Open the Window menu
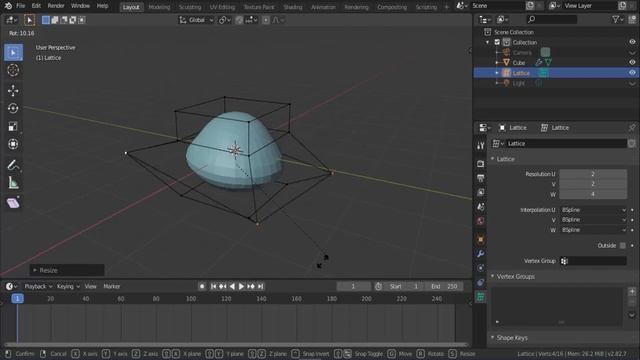 click(80, 6)
